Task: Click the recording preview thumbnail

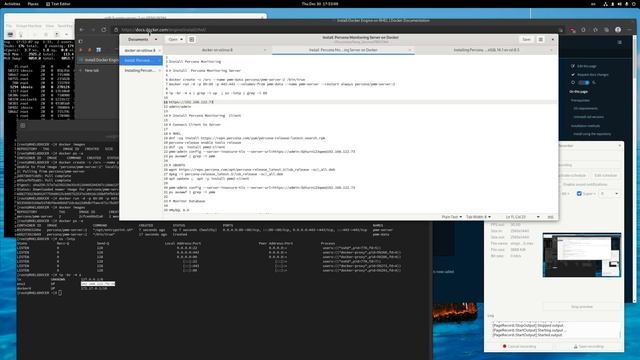Action: (582, 255)
